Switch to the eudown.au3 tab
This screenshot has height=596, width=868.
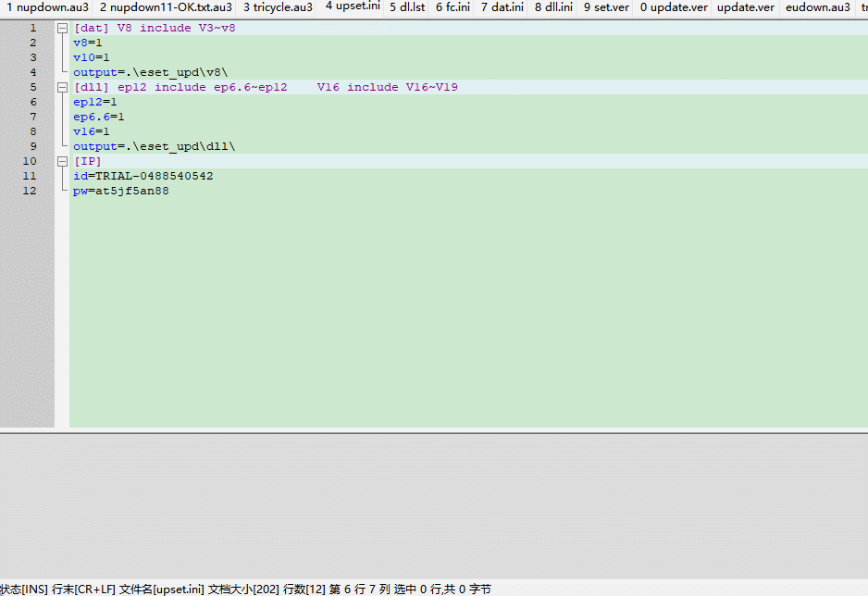817,7
